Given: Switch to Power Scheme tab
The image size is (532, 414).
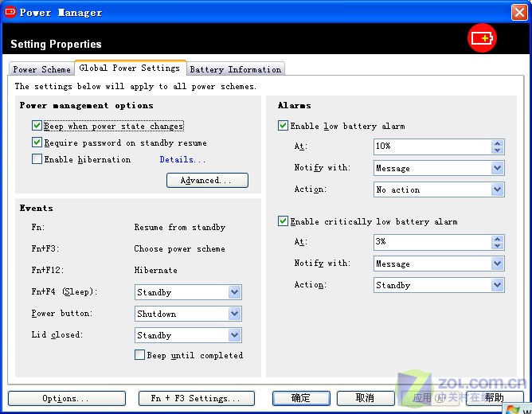Looking at the screenshot, I should coord(41,69).
